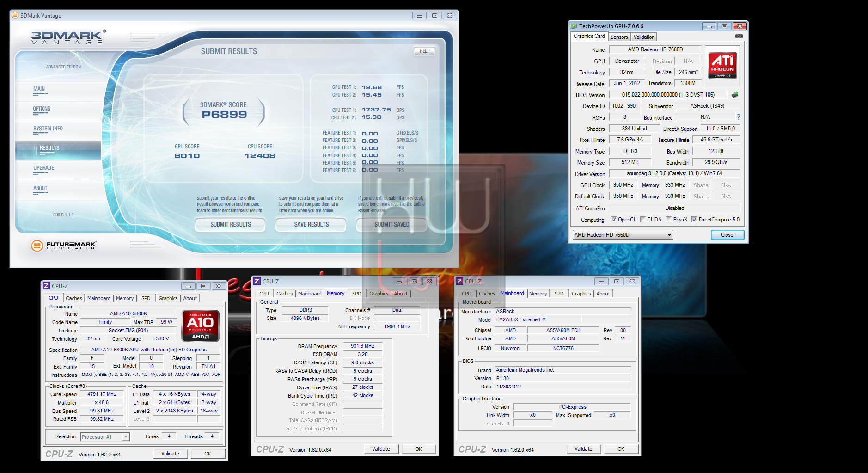The width and height of the screenshot is (868, 473).
Task: Minimize the GPU-Z window
Action: pyautogui.click(x=709, y=26)
